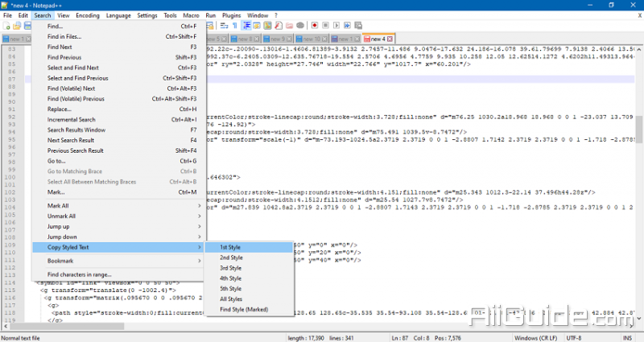This screenshot has width=644, height=342.
Task: Toggle the Word wrap toolbar icon
Action: point(225,26)
